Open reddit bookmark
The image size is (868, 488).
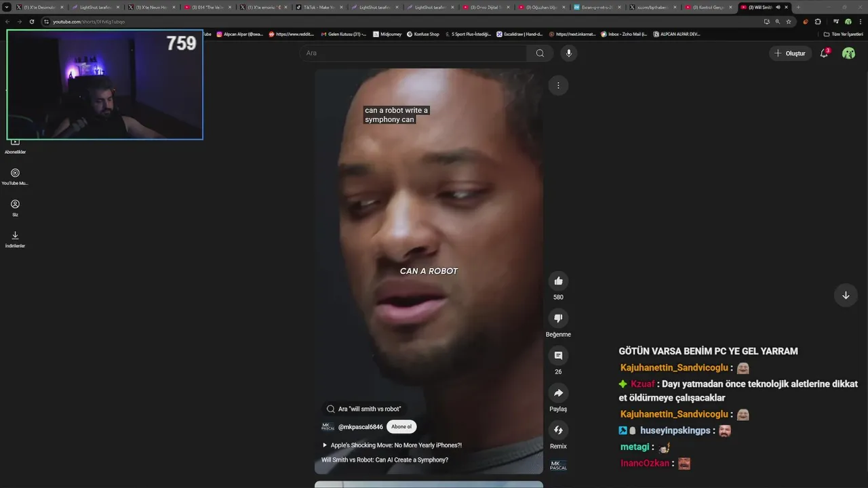click(x=292, y=34)
